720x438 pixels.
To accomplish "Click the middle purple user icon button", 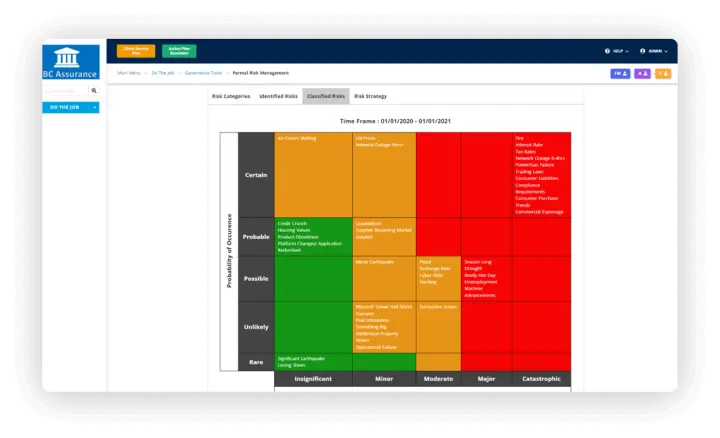I will 642,73.
